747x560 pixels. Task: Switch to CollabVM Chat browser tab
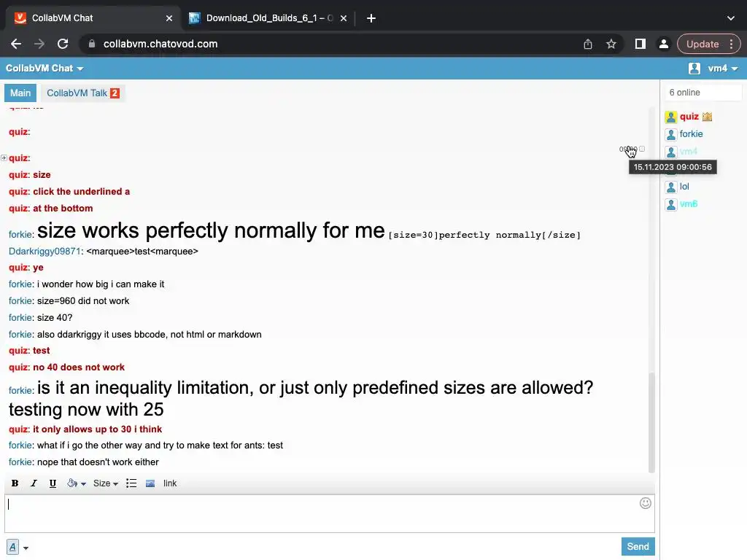(x=93, y=18)
